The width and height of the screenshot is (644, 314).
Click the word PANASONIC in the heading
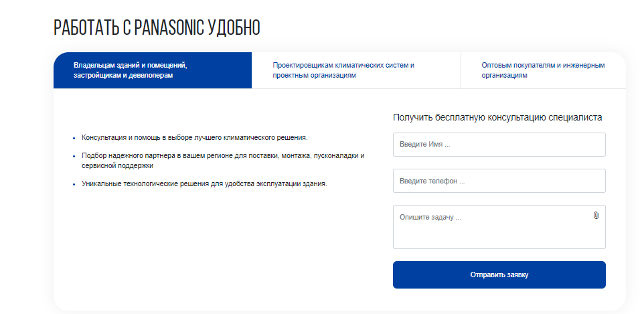click(x=169, y=28)
